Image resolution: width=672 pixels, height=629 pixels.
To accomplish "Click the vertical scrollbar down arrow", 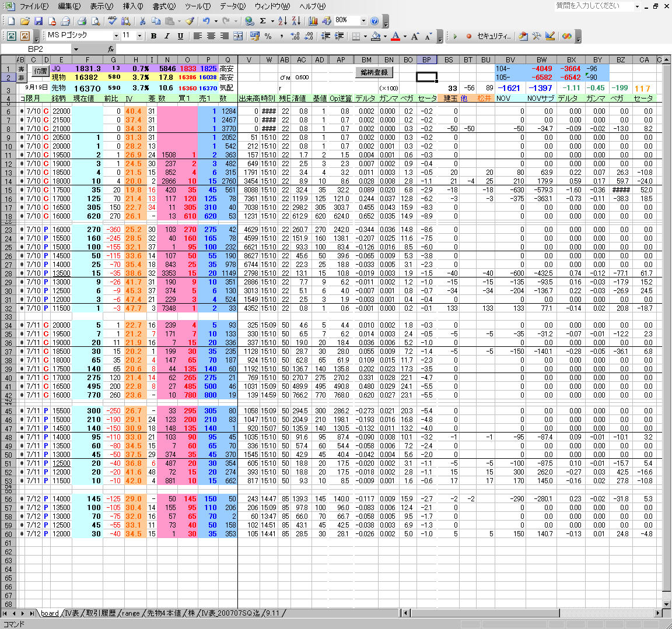I will 667,604.
